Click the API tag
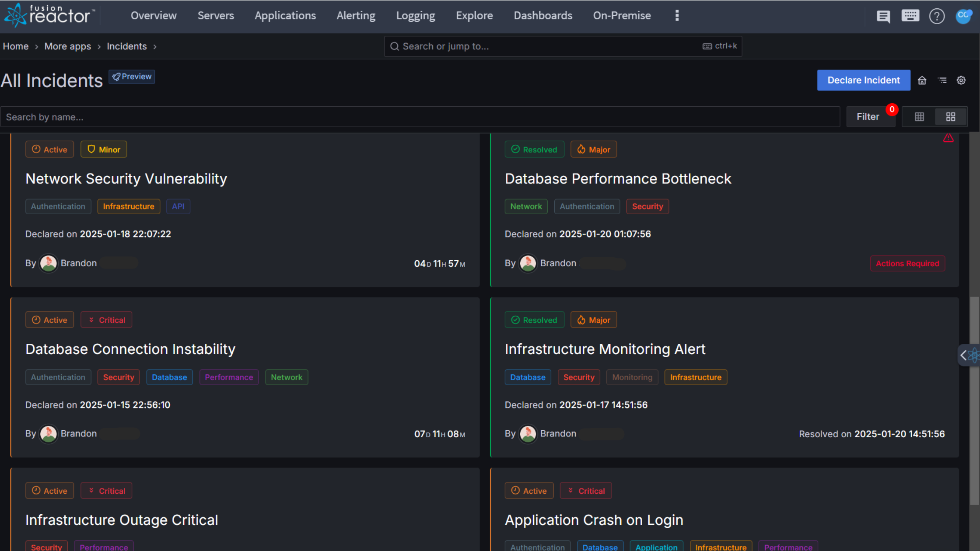Viewport: 980px width, 551px height. coord(178,206)
